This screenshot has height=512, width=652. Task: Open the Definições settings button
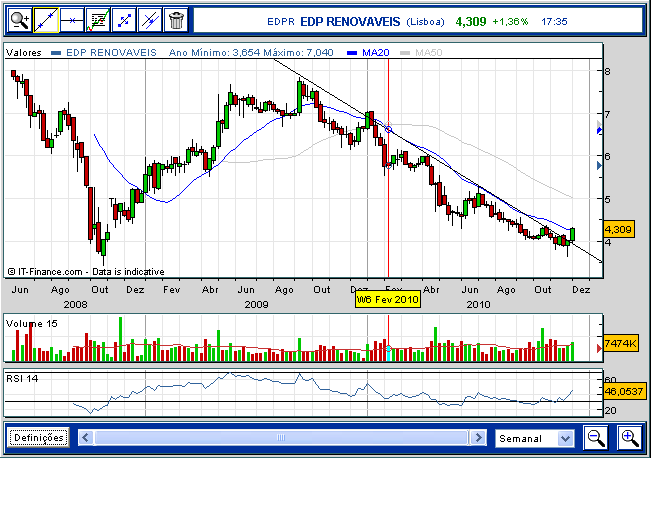(39, 438)
